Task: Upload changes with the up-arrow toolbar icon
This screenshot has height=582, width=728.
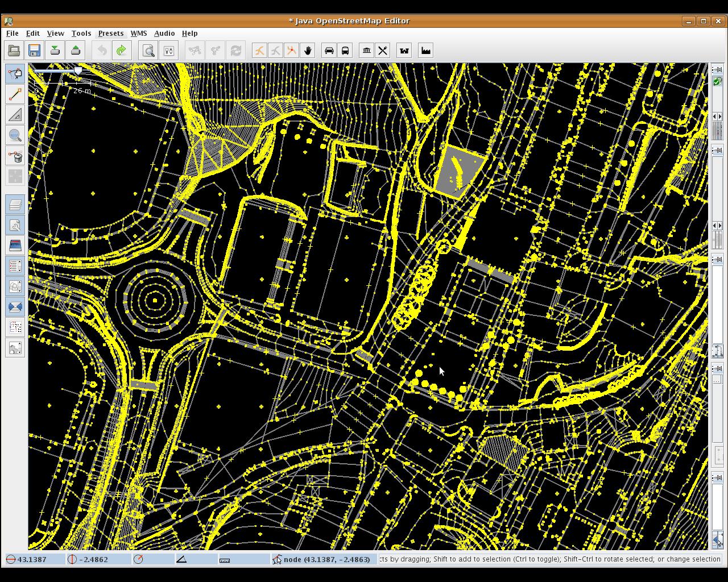Action: 76,51
